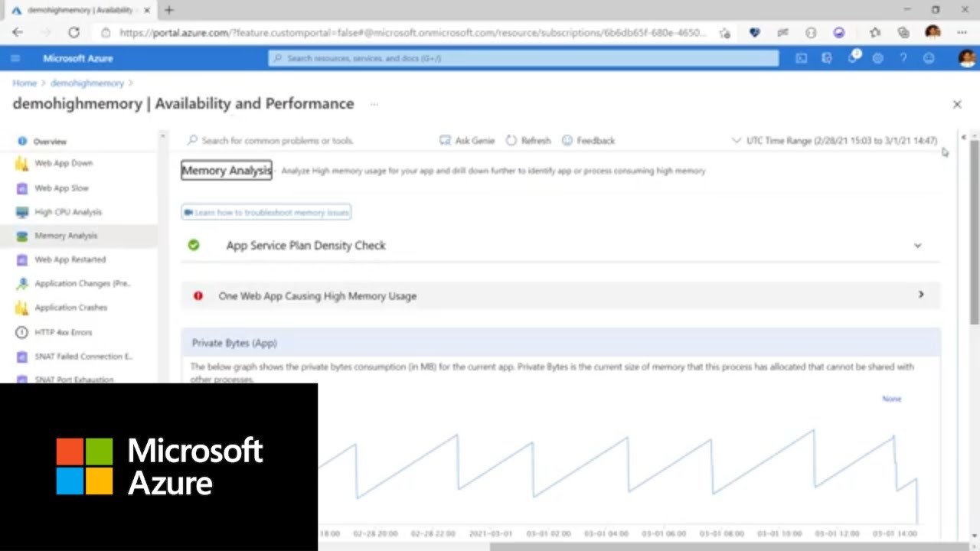This screenshot has width=980, height=551.
Task: Open Learn how to troubleshoot memory issues
Action: pyautogui.click(x=266, y=212)
